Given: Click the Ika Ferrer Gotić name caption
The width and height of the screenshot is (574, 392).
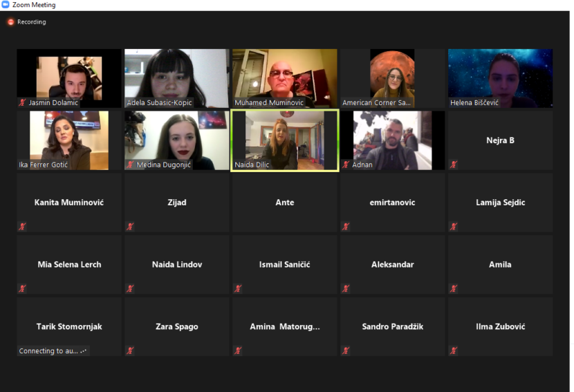Looking at the screenshot, I should (43, 165).
